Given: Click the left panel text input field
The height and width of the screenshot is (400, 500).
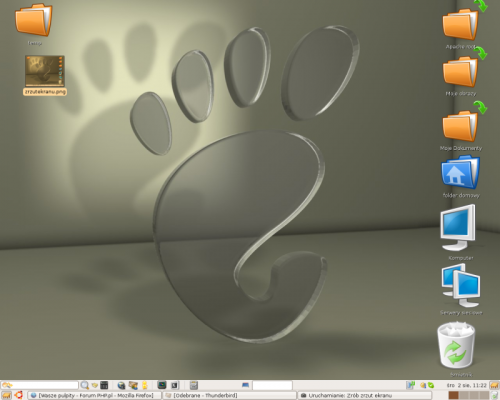Looking at the screenshot, I should (x=40, y=385).
